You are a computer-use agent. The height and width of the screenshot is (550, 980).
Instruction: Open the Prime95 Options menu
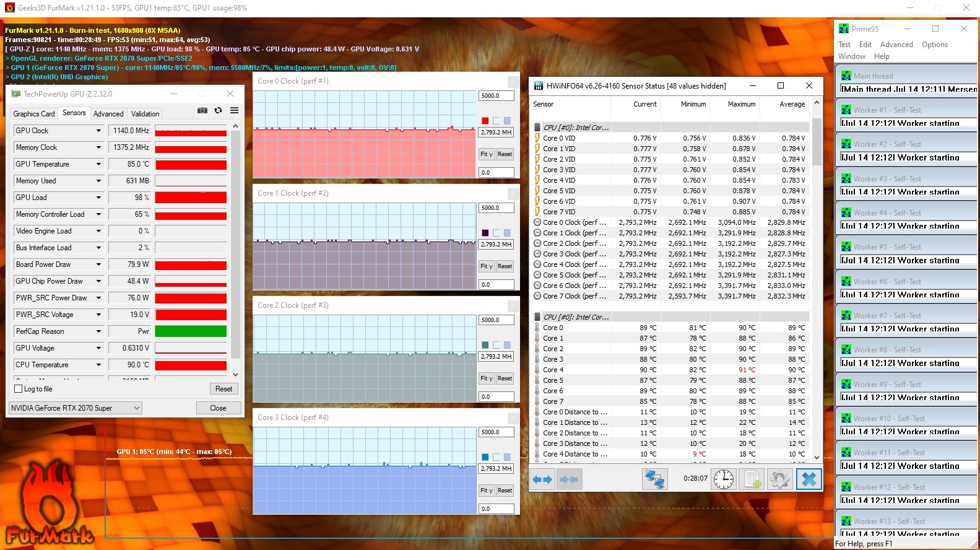coord(935,45)
